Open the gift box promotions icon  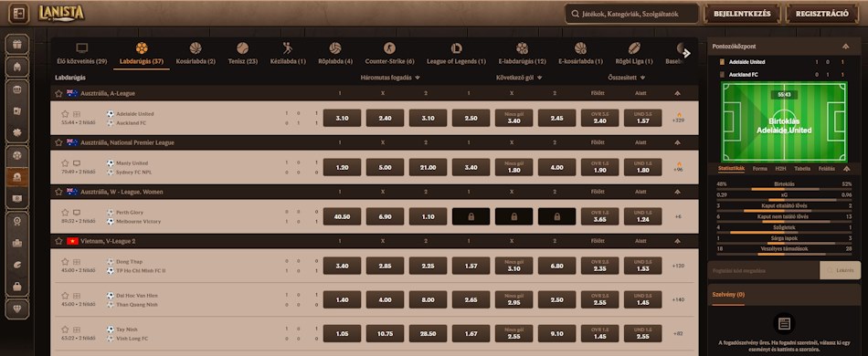coord(17,44)
